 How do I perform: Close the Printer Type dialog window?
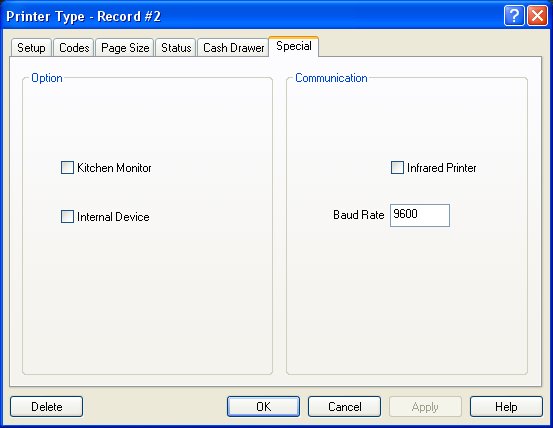pyautogui.click(x=537, y=16)
